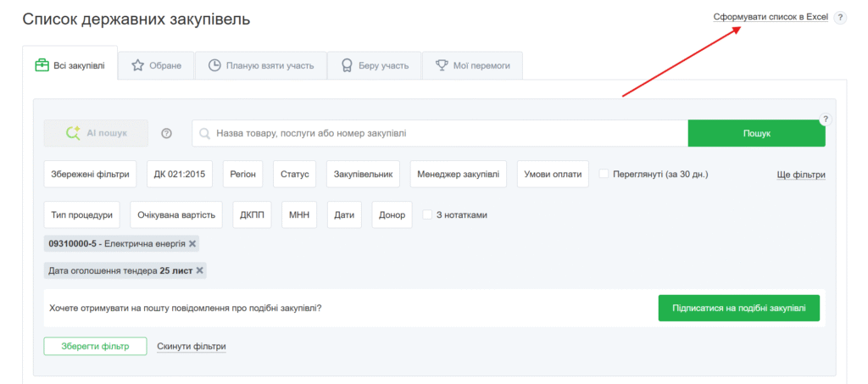This screenshot has width=868, height=384.
Task: Expand the Тип процедури filter
Action: pyautogui.click(x=81, y=214)
